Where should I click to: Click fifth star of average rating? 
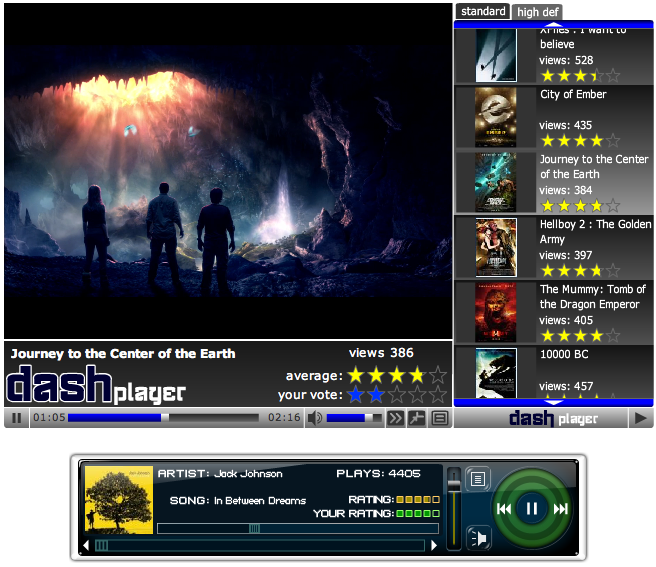point(438,375)
